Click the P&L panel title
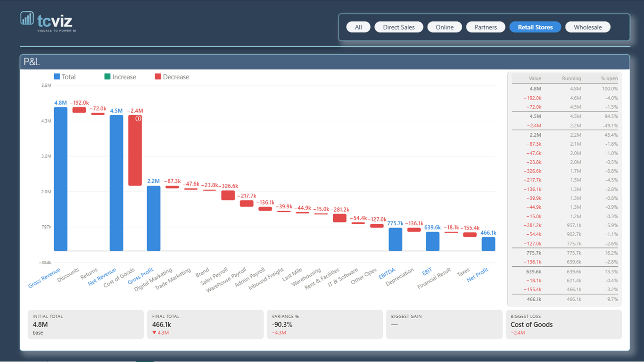The width and height of the screenshot is (644, 362). [32, 62]
